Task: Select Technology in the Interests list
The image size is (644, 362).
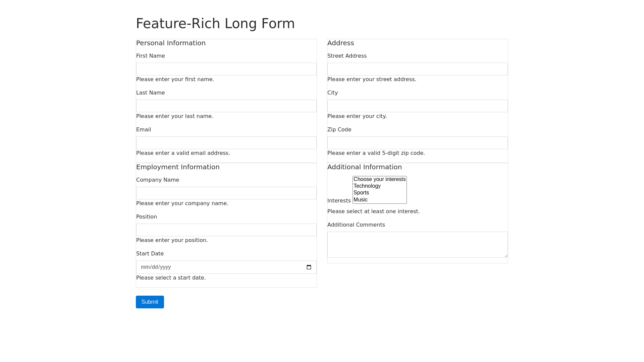Action: (367, 186)
